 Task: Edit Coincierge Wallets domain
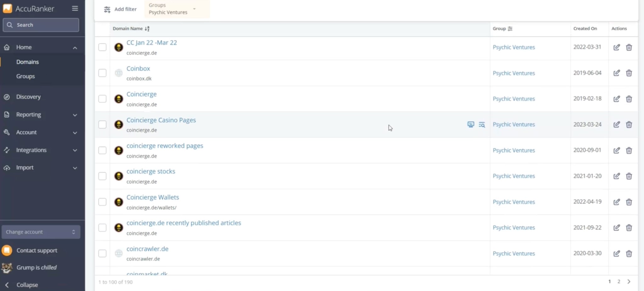pyautogui.click(x=617, y=202)
